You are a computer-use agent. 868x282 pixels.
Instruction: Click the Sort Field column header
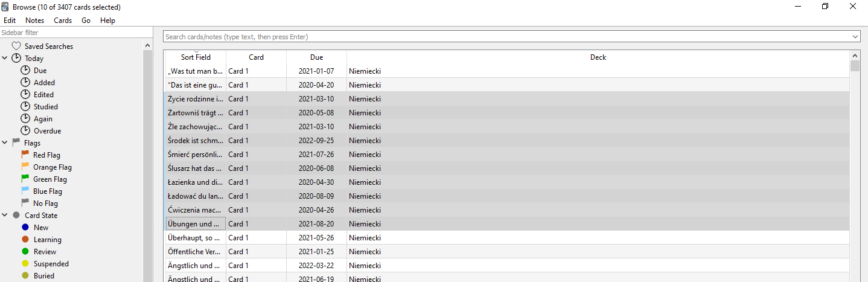(196, 57)
